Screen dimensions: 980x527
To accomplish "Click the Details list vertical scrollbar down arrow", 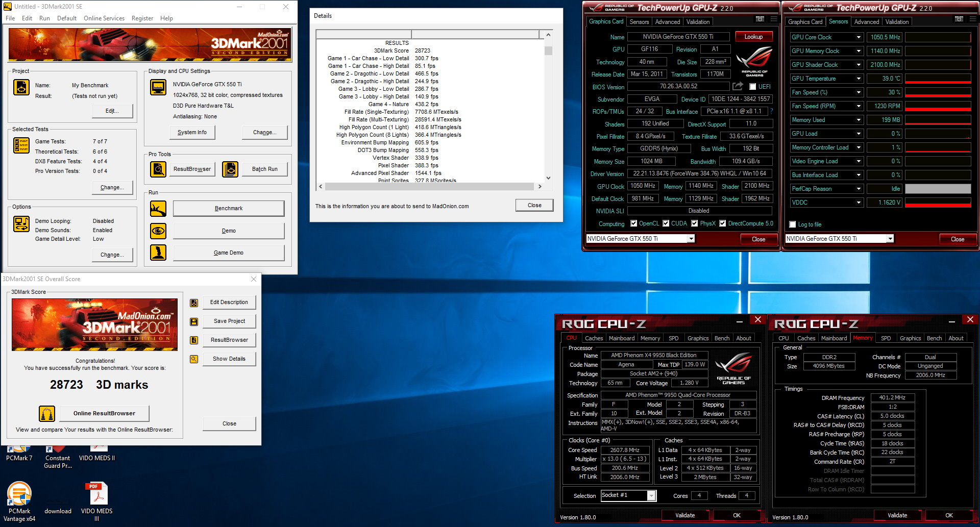I will pyautogui.click(x=548, y=178).
